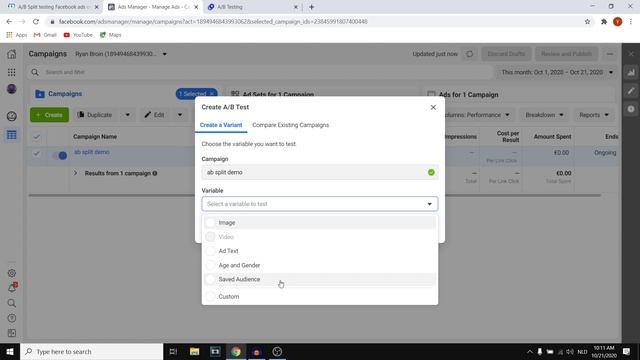Reload the browser page
640x360 pixels.
coord(36,22)
